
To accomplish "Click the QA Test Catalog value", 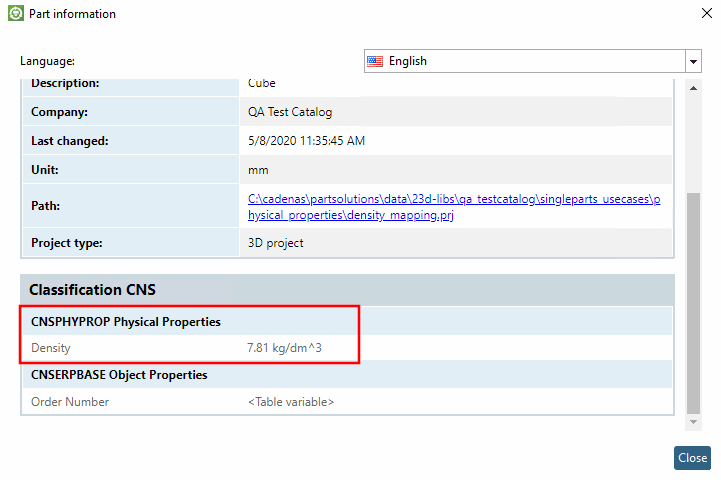I will coord(290,112).
